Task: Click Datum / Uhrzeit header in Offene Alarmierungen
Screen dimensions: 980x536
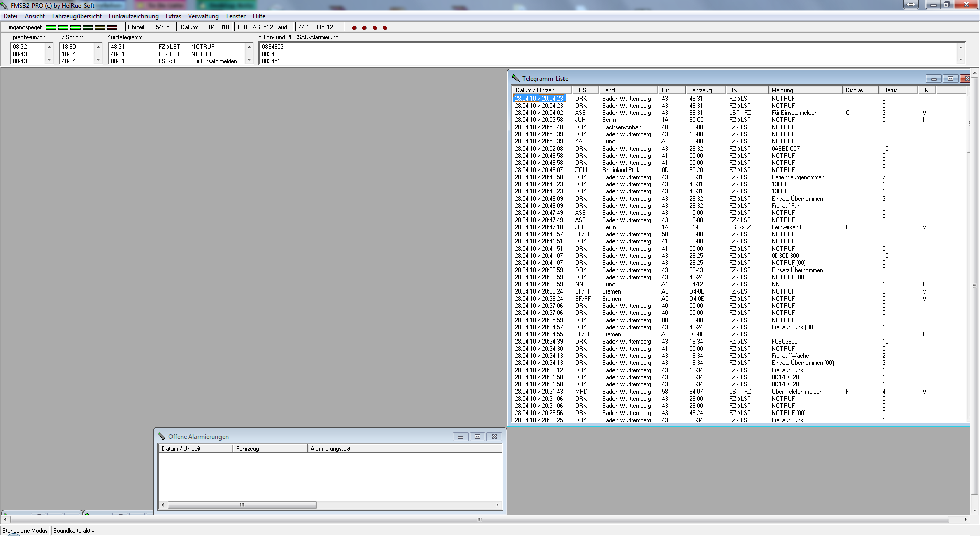Action: tap(195, 449)
